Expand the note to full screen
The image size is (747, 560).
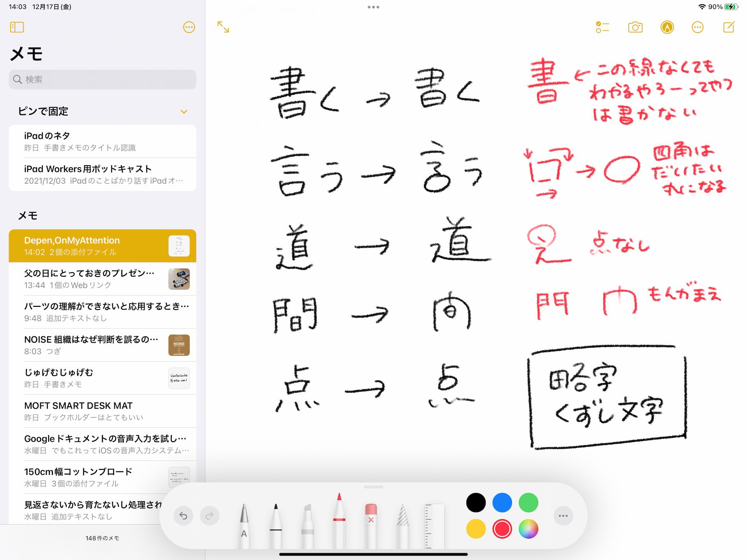tap(223, 27)
